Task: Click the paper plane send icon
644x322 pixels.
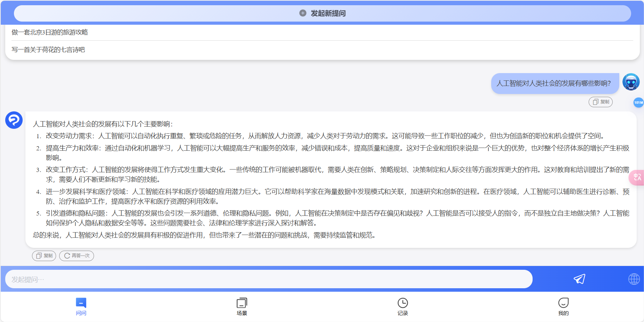Action: 579,278
